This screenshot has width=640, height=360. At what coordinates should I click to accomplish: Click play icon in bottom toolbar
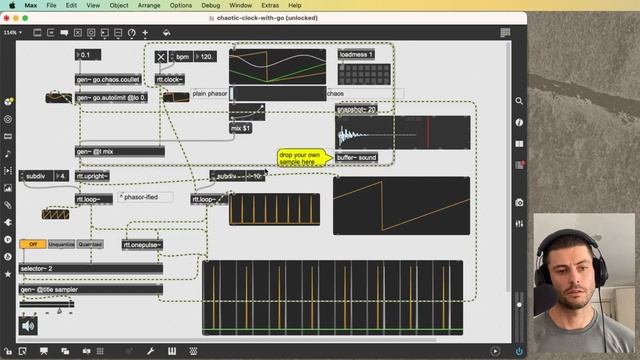495,351
